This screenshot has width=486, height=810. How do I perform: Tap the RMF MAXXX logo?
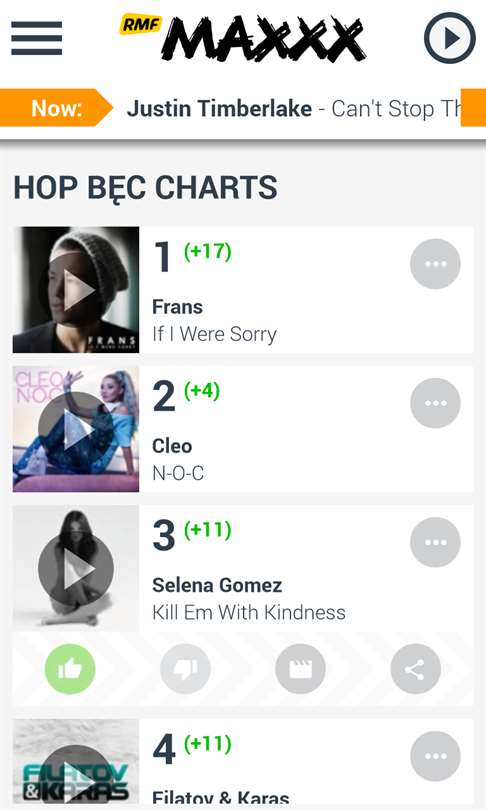[x=243, y=37]
